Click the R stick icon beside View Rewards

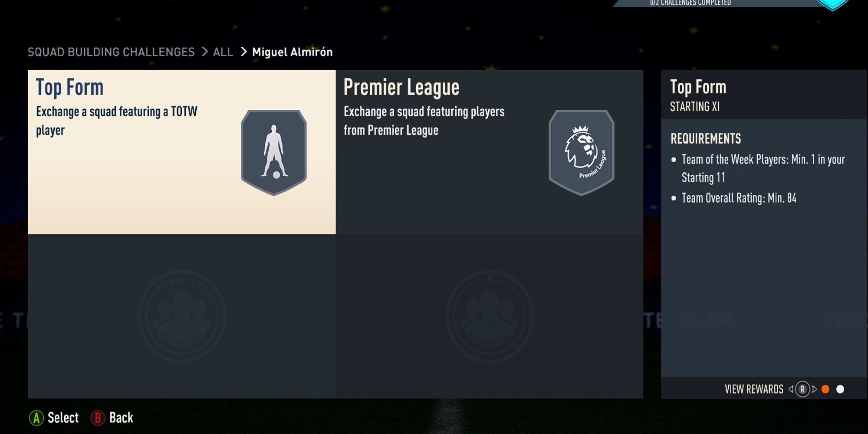(802, 389)
